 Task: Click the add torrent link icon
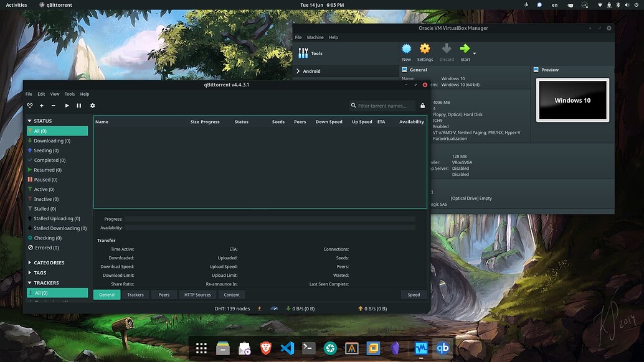(29, 105)
